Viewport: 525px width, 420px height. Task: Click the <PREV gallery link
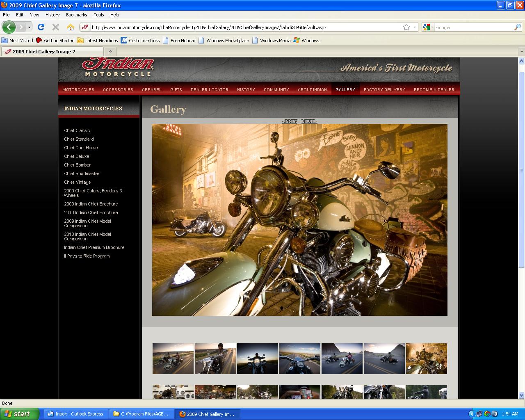(x=290, y=121)
